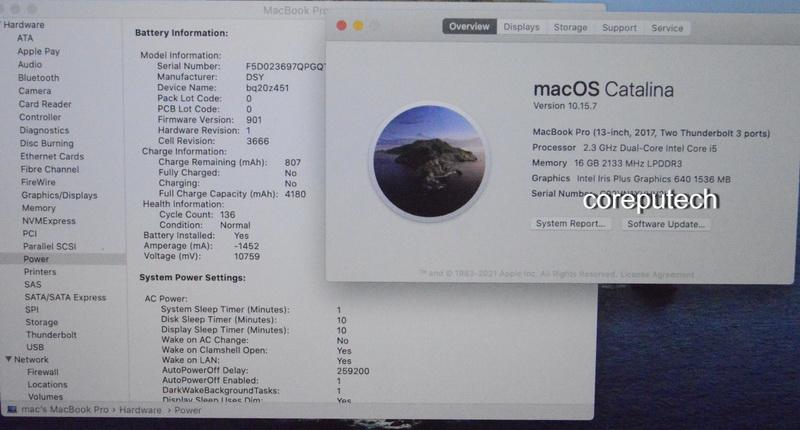
Task: Select Volumes under Network
Action: click(x=45, y=396)
